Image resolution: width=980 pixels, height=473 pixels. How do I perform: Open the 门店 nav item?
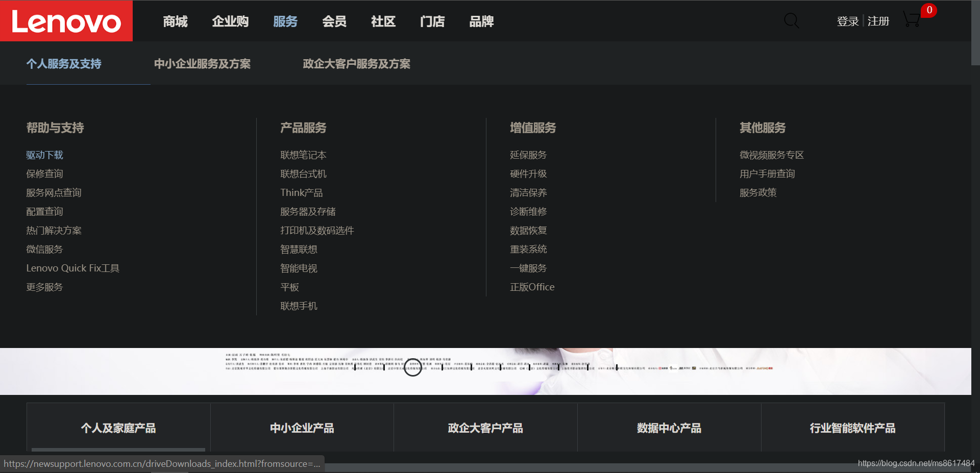click(432, 21)
